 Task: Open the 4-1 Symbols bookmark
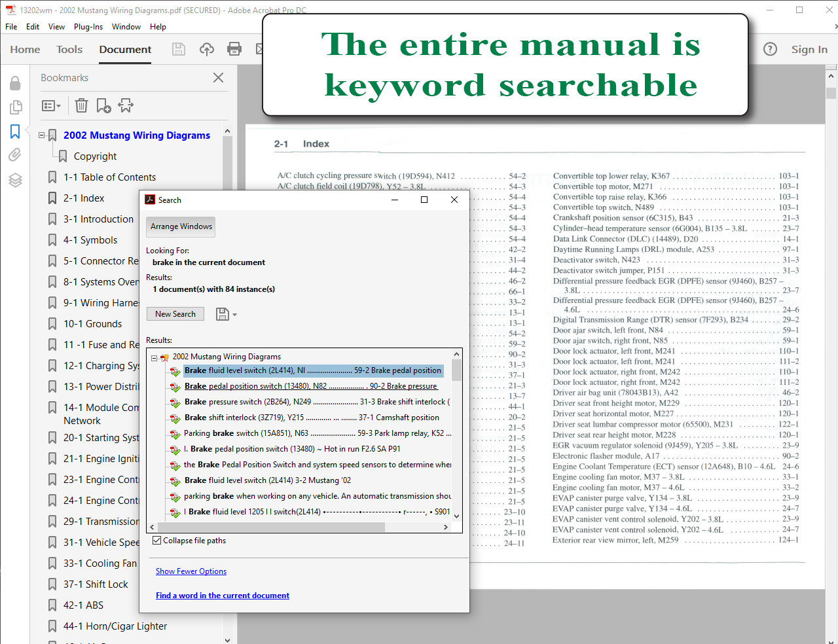pos(90,240)
